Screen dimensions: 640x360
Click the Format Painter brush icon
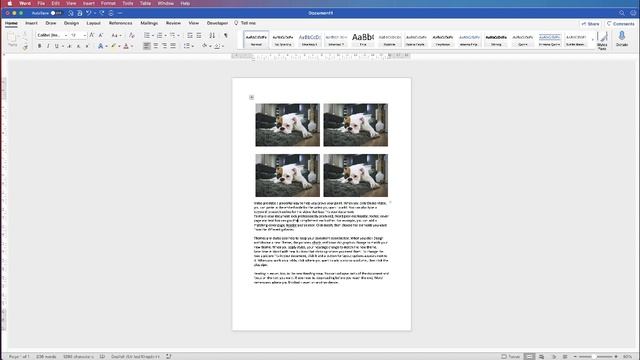point(25,47)
